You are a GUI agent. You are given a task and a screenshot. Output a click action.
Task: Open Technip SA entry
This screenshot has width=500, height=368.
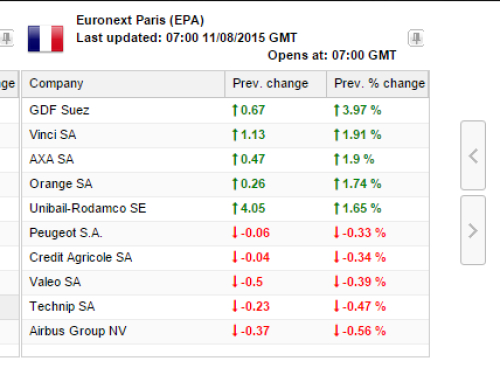pos(225,307)
